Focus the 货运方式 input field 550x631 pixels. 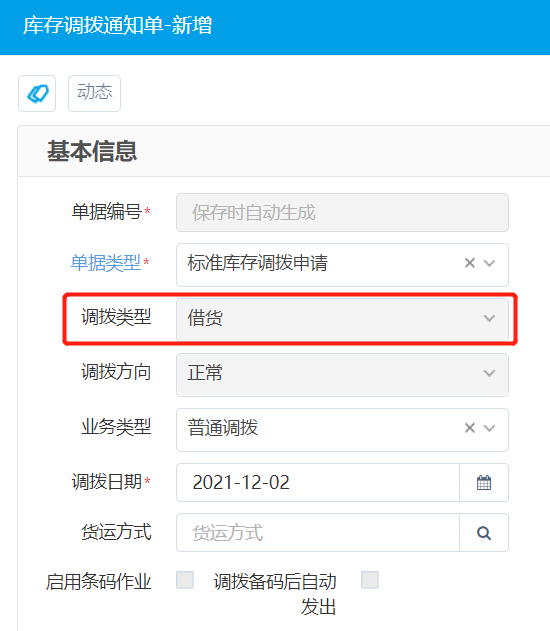[x=318, y=533]
